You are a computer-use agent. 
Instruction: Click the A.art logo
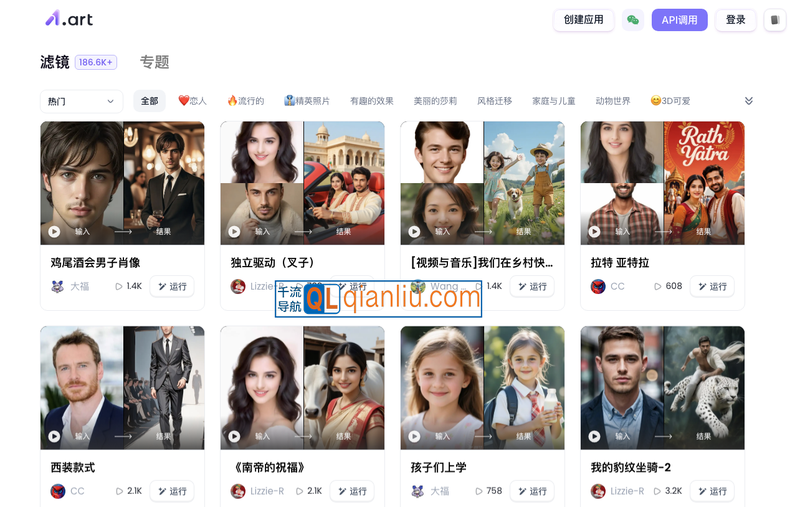(x=69, y=19)
